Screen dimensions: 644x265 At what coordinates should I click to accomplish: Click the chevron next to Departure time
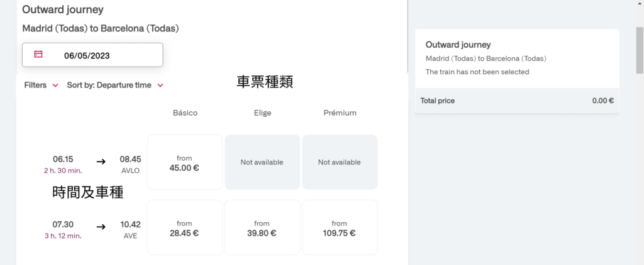tap(160, 85)
